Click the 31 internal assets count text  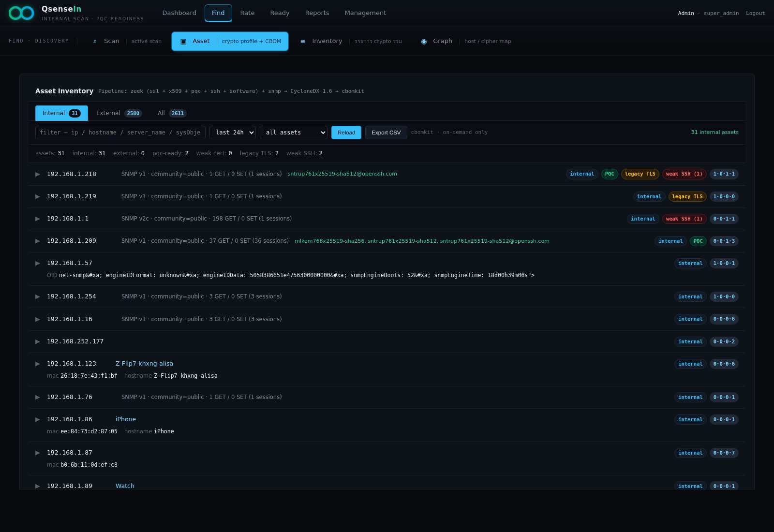(714, 133)
